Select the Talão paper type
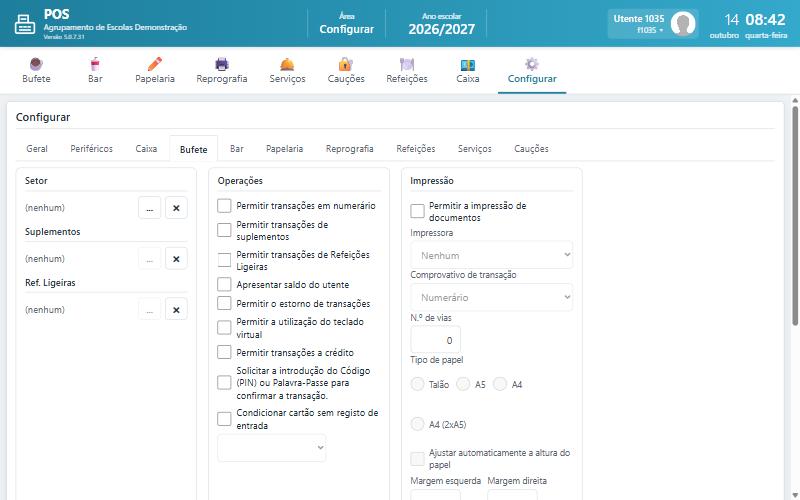The image size is (800, 500). click(x=417, y=384)
